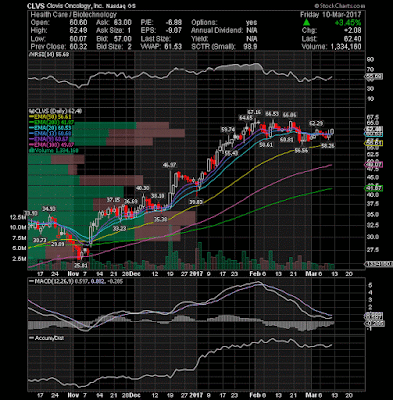
Task: Click the 34.93 price annotation
Action: (x=49, y=209)
